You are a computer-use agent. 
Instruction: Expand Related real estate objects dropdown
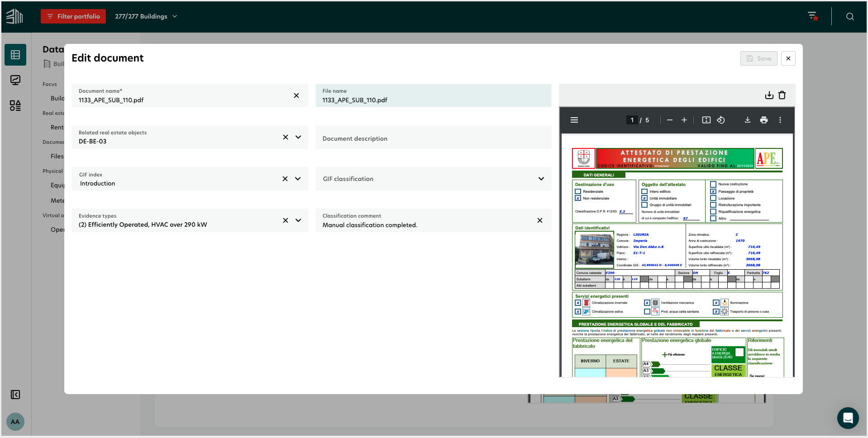pos(298,137)
